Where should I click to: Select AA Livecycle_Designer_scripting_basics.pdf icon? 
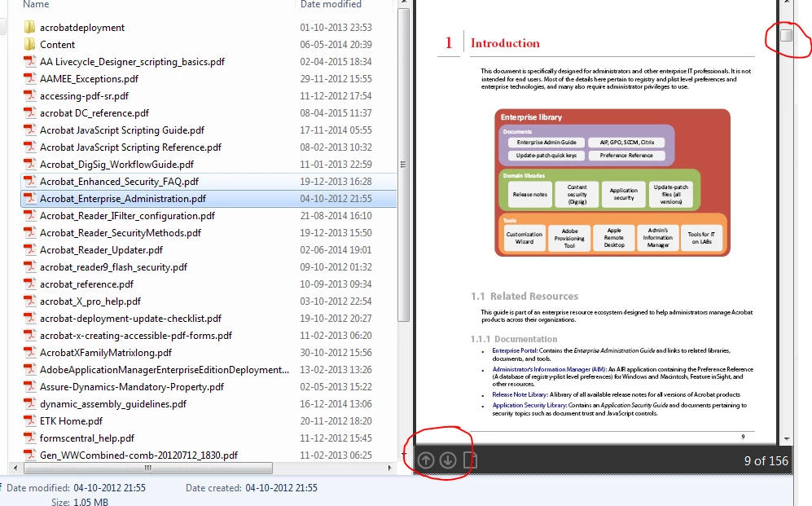click(x=30, y=61)
